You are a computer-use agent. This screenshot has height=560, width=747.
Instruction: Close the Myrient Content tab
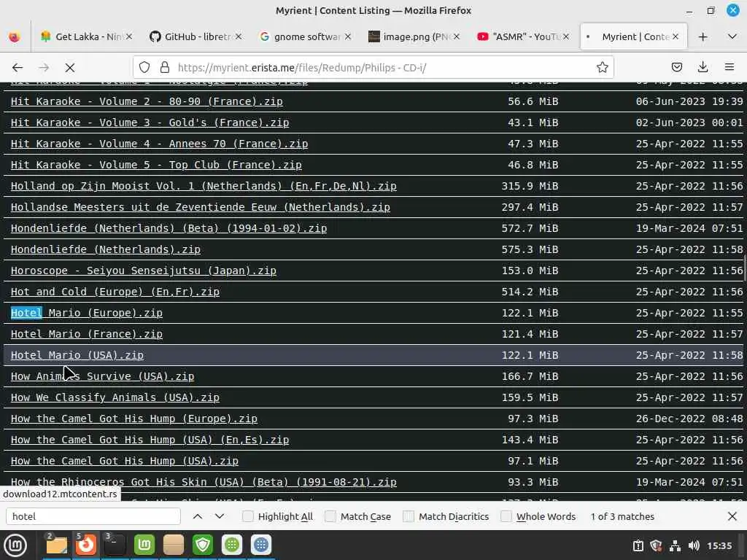(676, 36)
